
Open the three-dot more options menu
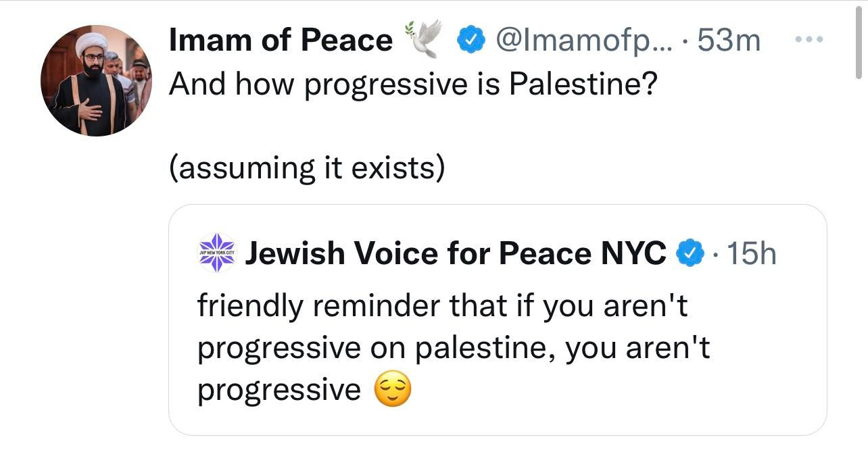tap(807, 40)
